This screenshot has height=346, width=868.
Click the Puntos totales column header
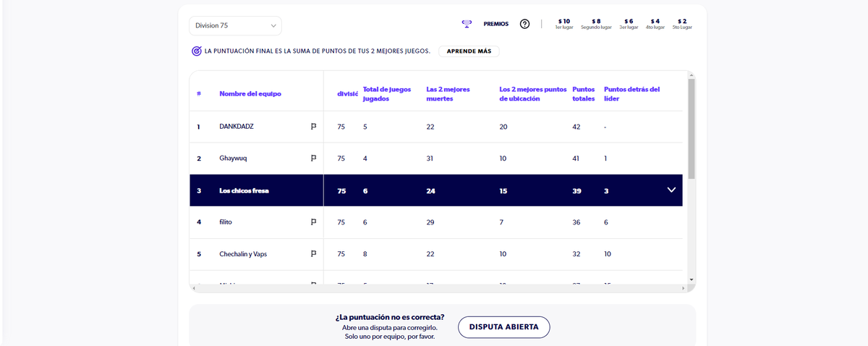pos(583,94)
